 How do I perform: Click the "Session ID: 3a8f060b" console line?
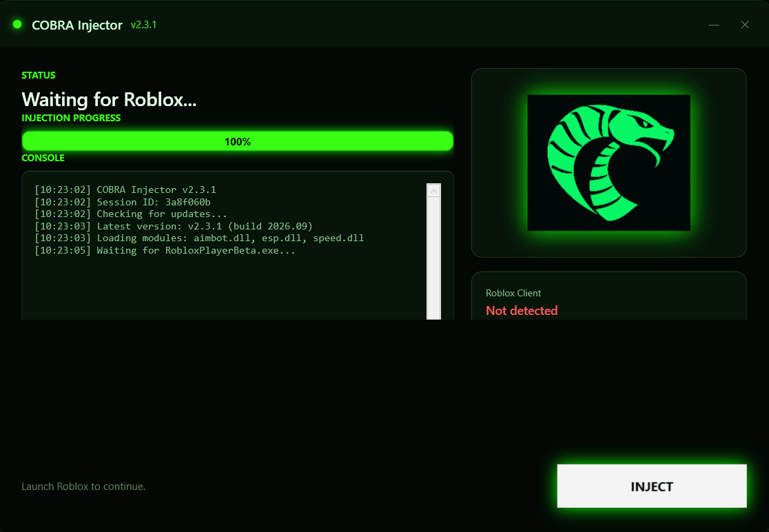(123, 202)
